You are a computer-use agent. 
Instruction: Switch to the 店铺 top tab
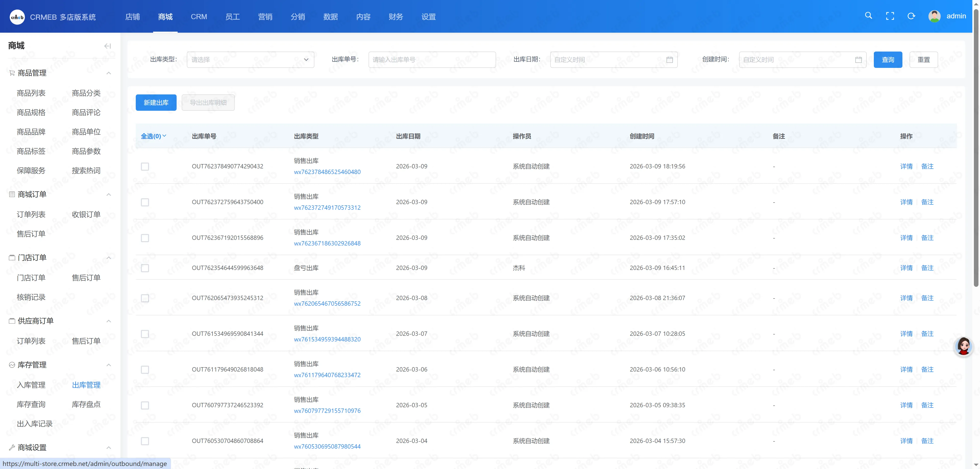(132, 17)
